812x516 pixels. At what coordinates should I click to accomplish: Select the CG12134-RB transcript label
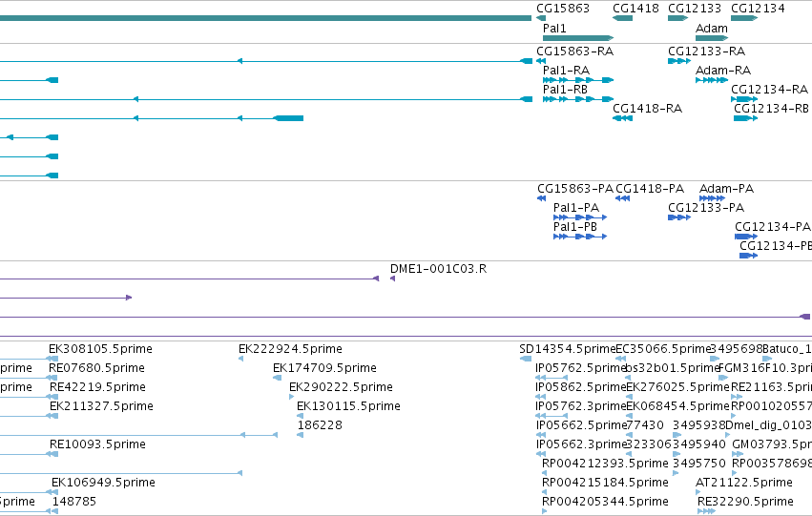[x=771, y=108]
